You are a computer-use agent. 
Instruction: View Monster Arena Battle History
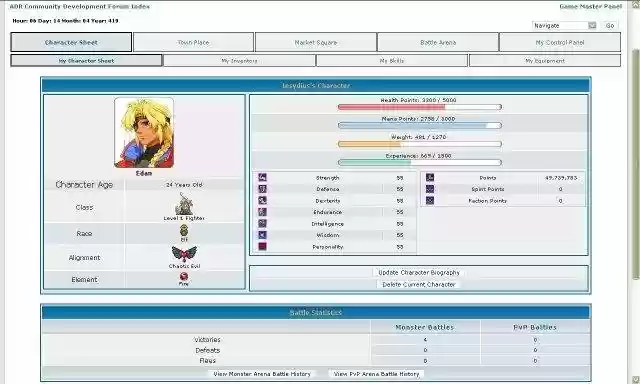tap(262, 373)
